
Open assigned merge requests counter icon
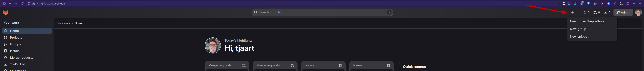[597, 13]
